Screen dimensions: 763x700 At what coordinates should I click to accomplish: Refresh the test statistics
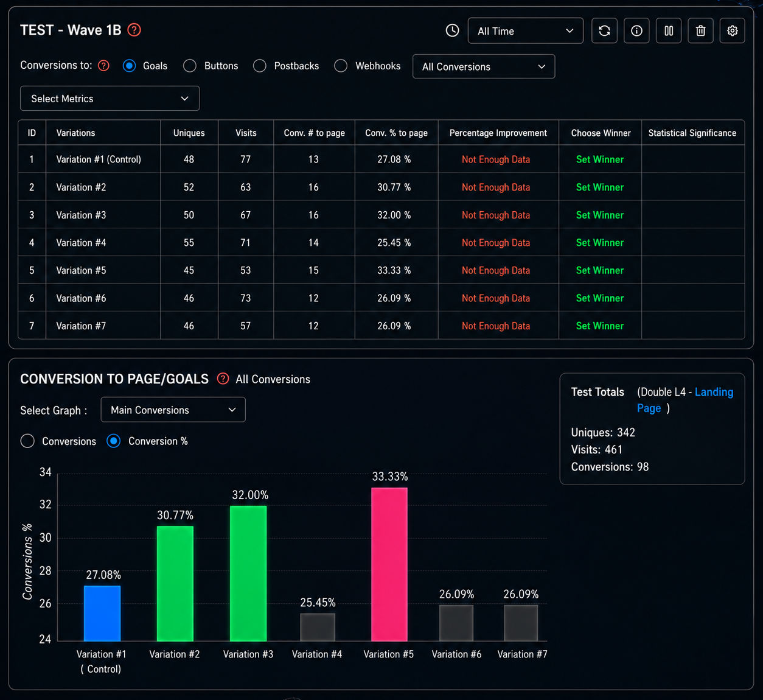(x=604, y=30)
